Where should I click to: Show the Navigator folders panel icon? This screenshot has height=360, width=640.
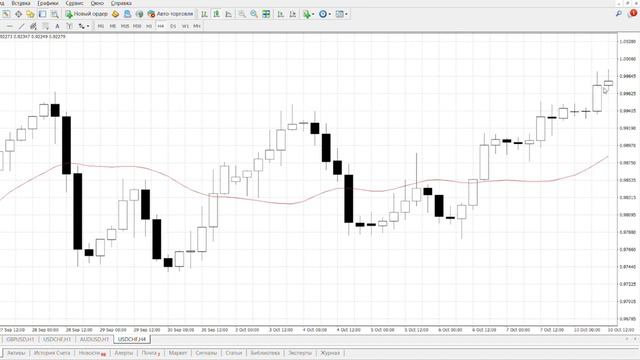point(30,14)
